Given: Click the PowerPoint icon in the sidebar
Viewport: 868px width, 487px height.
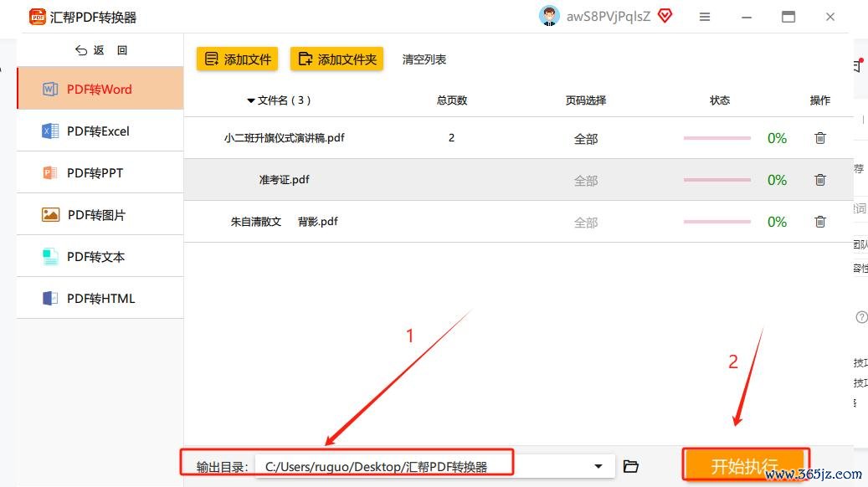Looking at the screenshot, I should 50,172.
